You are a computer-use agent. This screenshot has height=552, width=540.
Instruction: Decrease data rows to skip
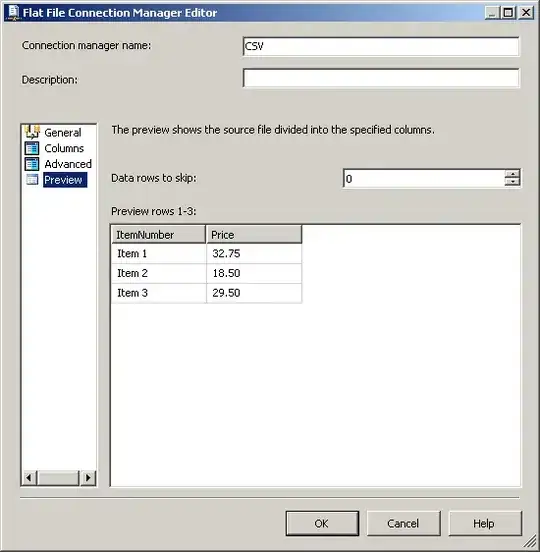(512, 182)
